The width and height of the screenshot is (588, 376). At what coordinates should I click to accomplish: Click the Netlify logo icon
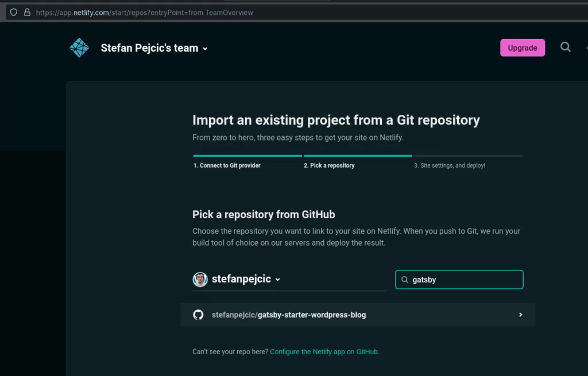pyautogui.click(x=79, y=48)
